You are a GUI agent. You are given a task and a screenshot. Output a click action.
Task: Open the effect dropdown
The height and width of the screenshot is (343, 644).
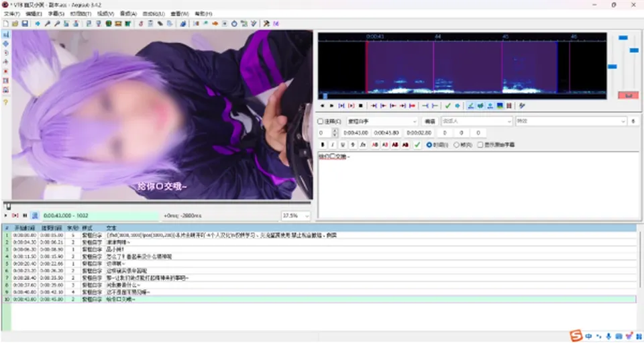[572, 121]
